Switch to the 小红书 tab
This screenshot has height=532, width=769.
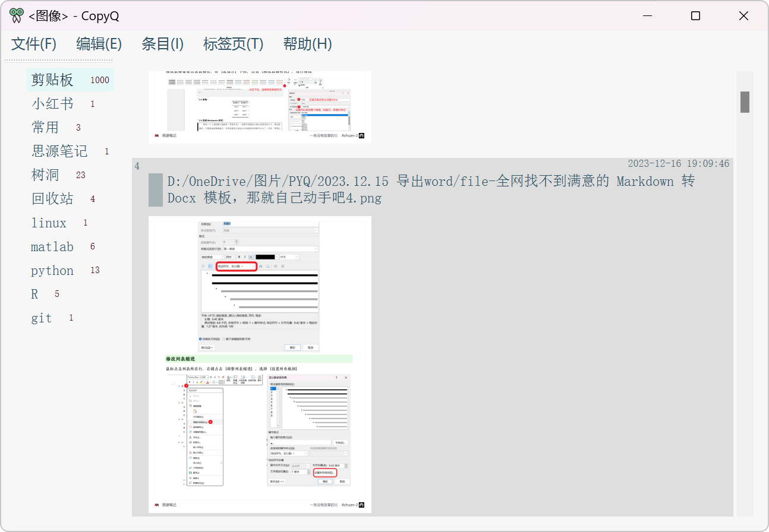(x=52, y=103)
